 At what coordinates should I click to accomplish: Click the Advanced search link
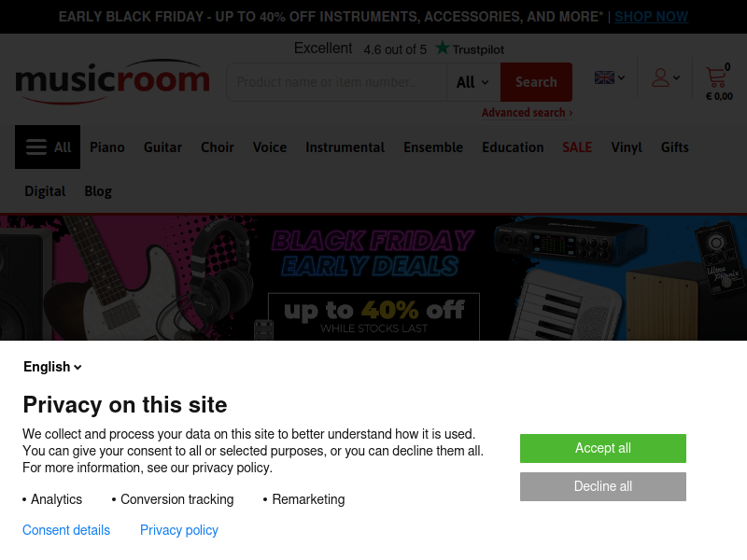pyautogui.click(x=527, y=112)
